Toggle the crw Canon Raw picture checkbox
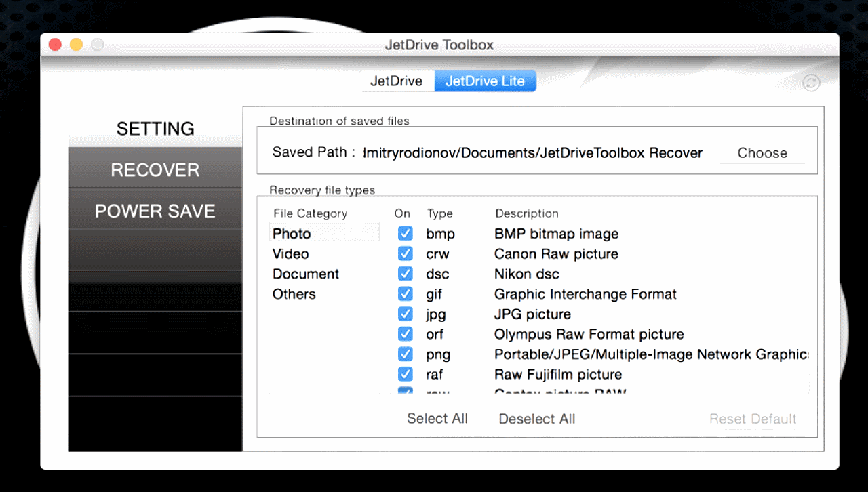This screenshot has width=868, height=492. point(405,253)
